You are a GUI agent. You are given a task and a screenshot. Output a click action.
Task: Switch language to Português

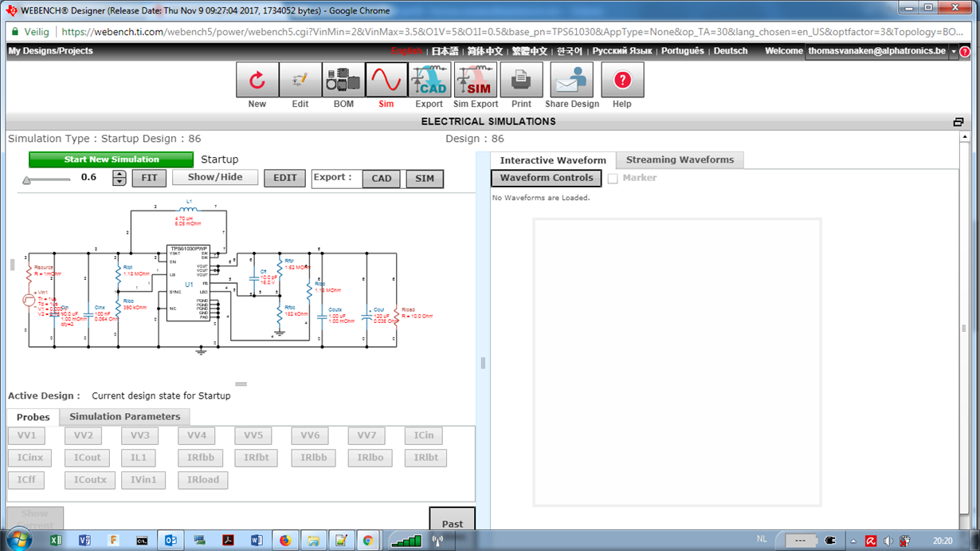pyautogui.click(x=683, y=51)
